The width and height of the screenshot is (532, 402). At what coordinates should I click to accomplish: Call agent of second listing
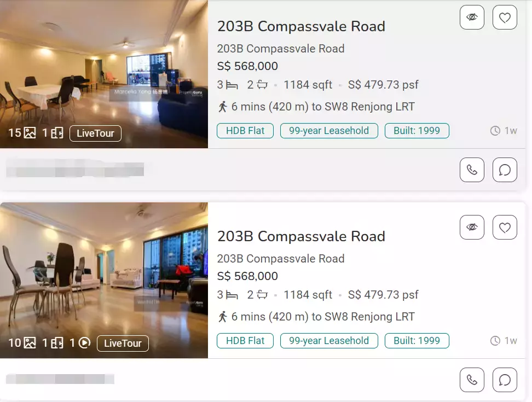(x=472, y=380)
